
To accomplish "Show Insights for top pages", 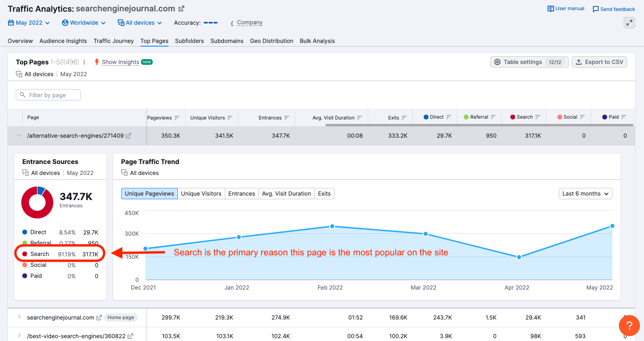I will 120,62.
